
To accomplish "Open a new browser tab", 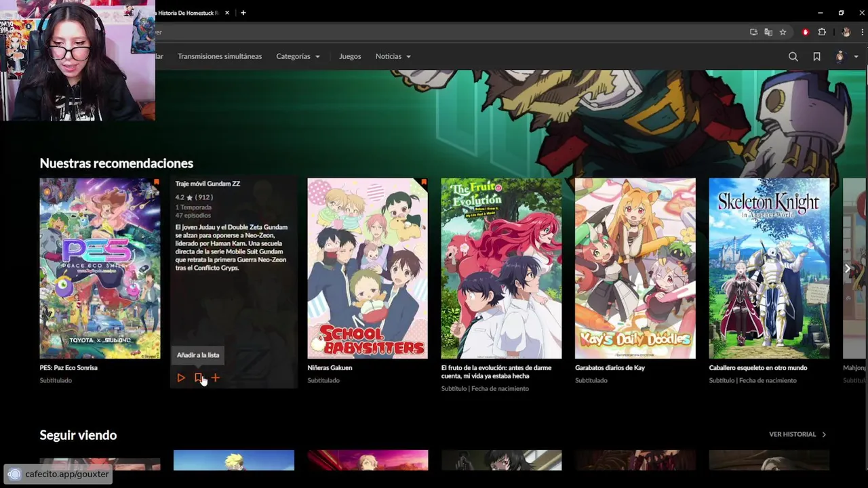I will (x=243, y=13).
